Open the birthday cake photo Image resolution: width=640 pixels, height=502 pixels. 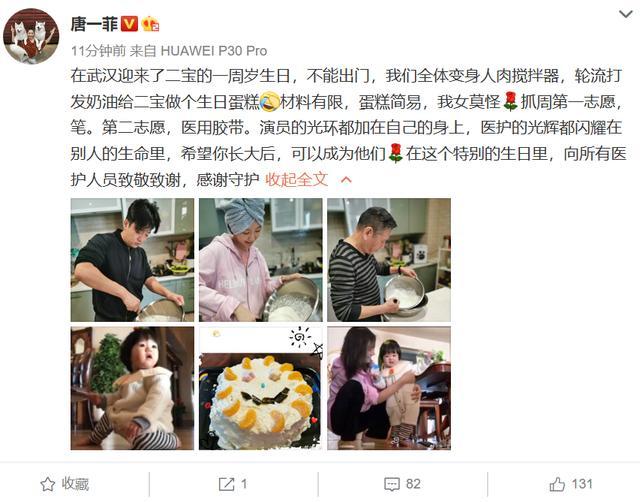pos(260,388)
